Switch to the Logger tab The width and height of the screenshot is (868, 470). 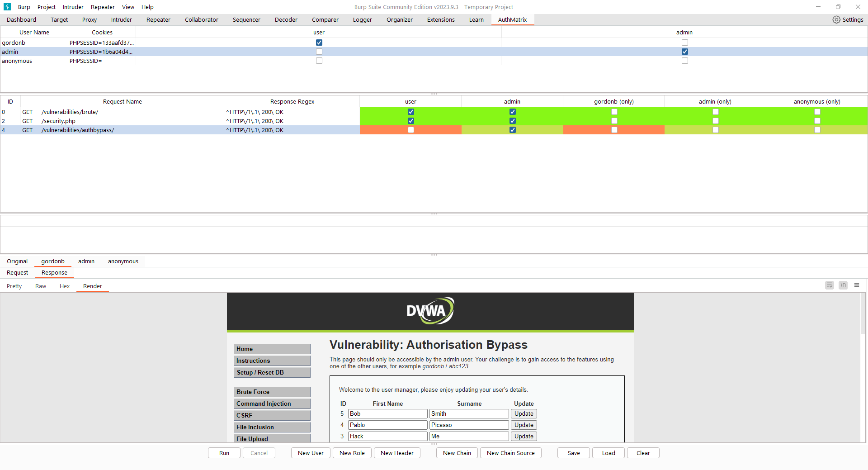pyautogui.click(x=363, y=19)
